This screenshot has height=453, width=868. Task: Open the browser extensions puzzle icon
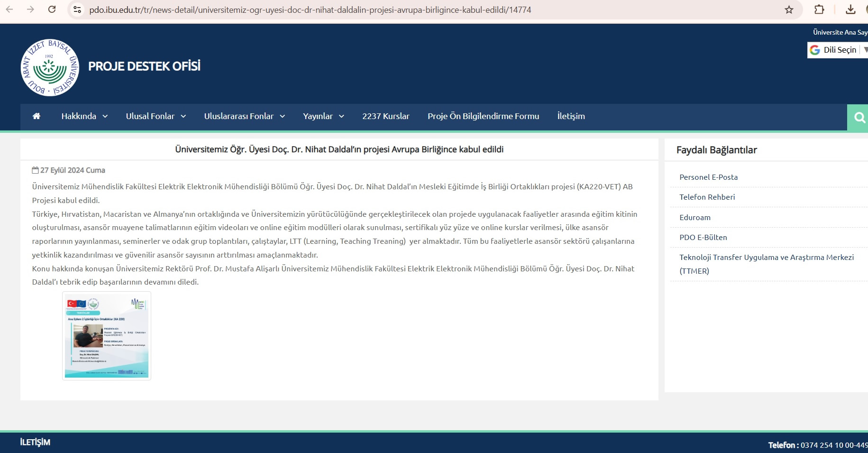click(819, 9)
